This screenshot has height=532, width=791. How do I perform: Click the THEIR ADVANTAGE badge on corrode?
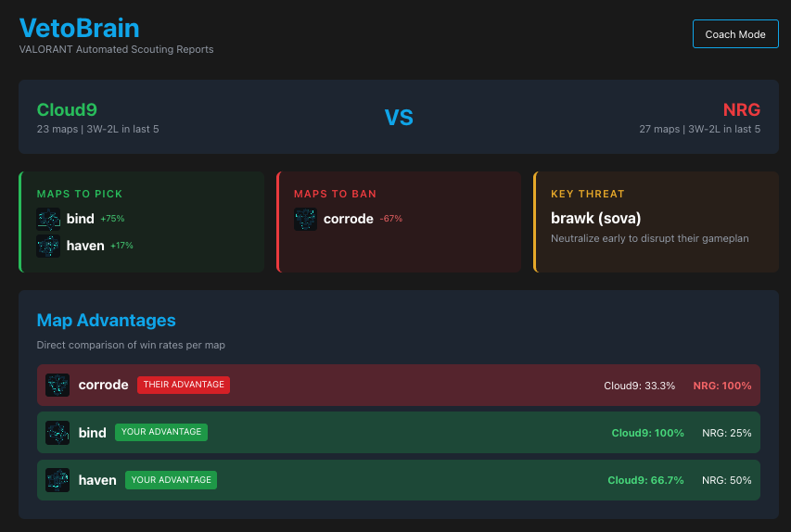click(184, 385)
